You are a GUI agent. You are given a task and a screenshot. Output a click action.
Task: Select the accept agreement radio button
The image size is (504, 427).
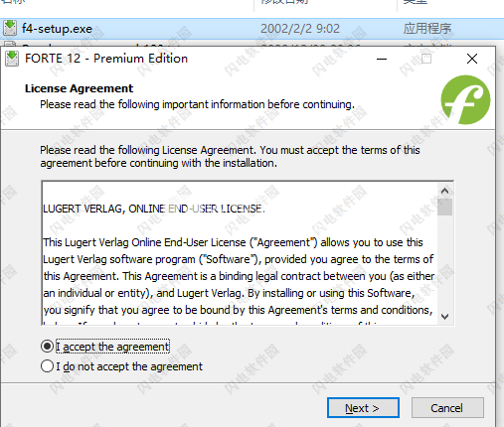(x=47, y=347)
